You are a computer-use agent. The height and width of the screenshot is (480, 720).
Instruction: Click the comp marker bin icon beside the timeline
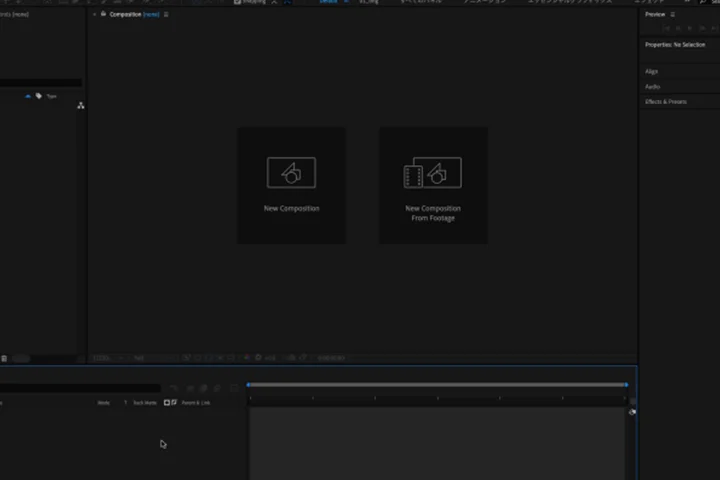tap(632, 412)
